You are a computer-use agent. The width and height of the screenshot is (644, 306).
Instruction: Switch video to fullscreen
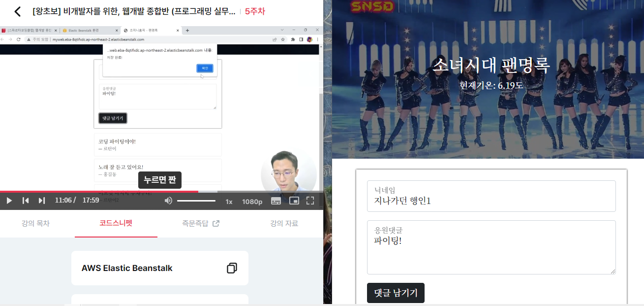(310, 201)
